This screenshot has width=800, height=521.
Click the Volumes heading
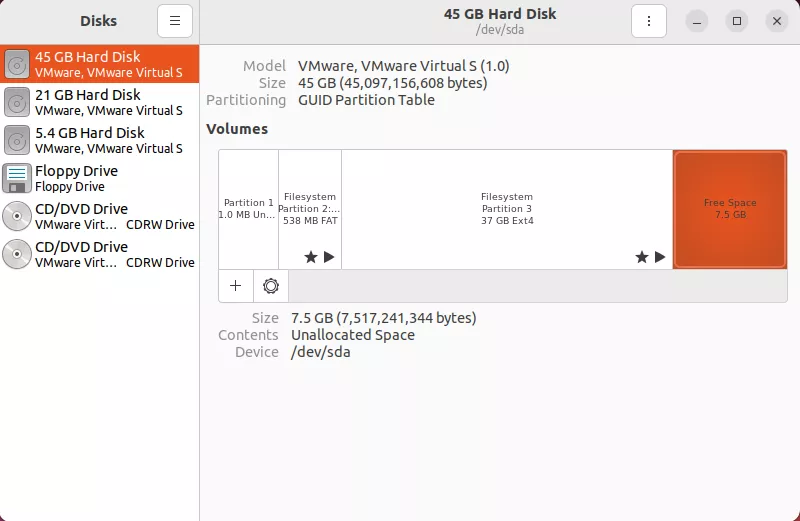[237, 129]
